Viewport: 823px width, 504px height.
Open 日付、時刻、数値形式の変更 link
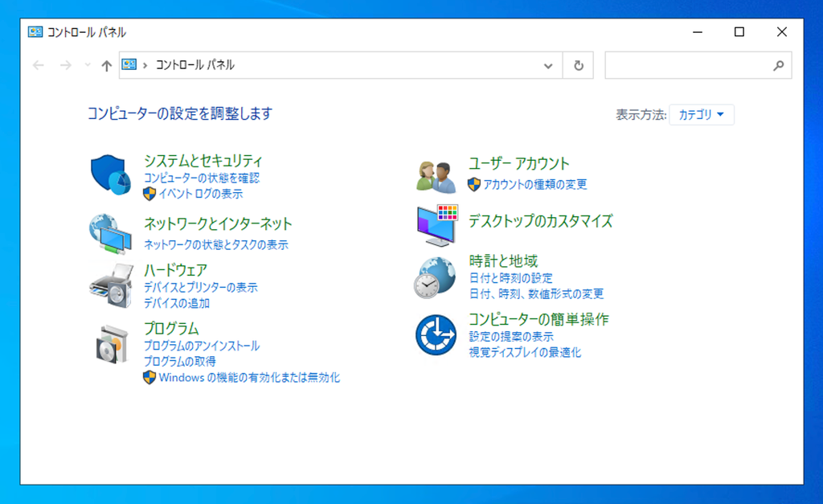click(536, 293)
